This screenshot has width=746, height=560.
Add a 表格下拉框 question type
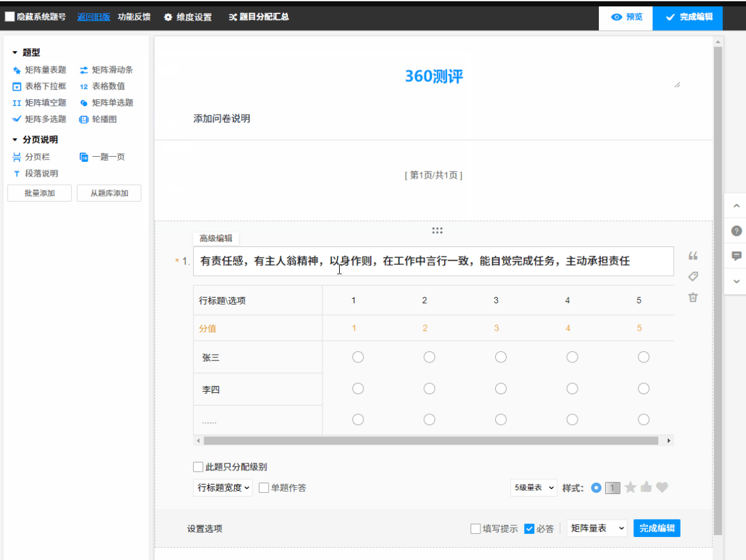point(40,86)
